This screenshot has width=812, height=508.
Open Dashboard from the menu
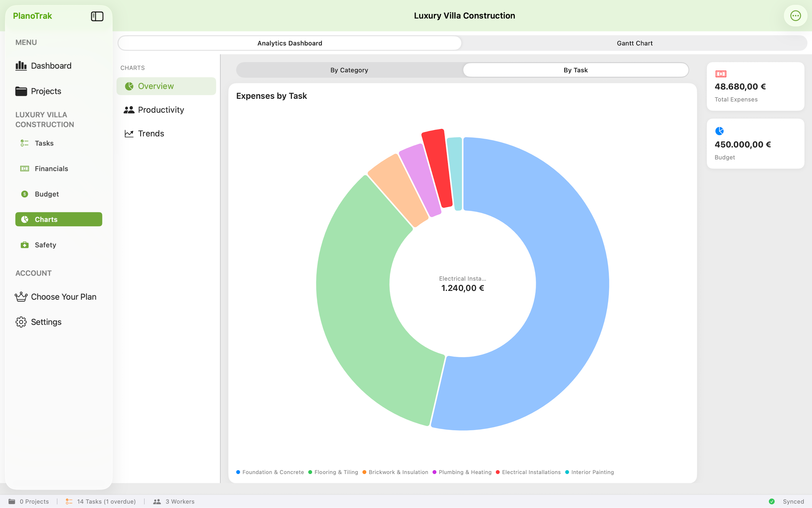[51, 65]
